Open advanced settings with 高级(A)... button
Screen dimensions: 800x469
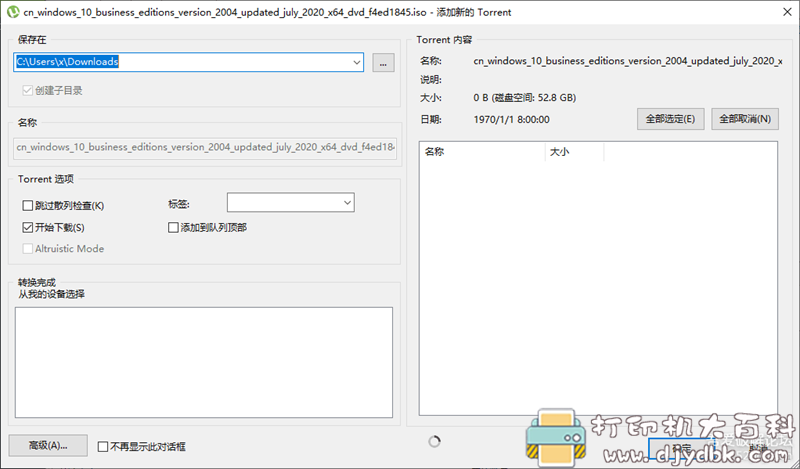[48, 446]
